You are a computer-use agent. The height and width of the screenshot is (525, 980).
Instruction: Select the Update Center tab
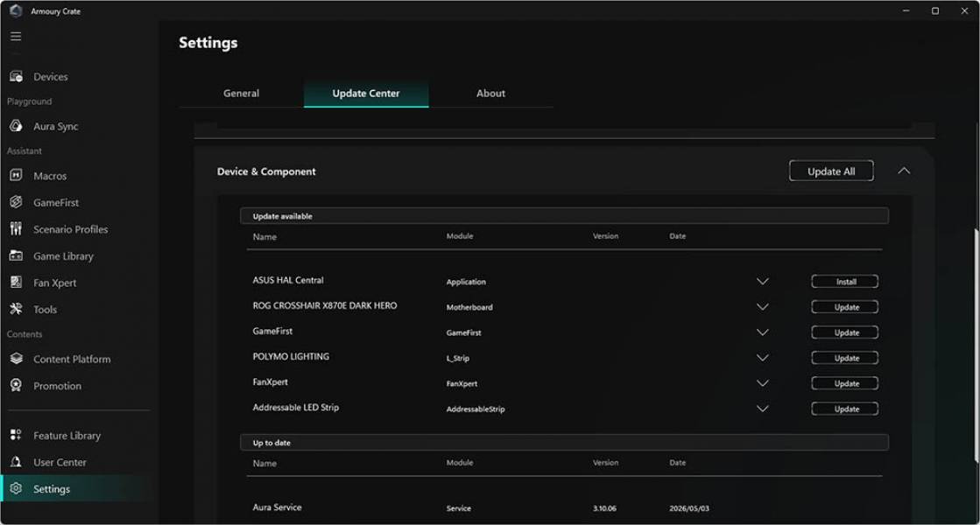[366, 93]
